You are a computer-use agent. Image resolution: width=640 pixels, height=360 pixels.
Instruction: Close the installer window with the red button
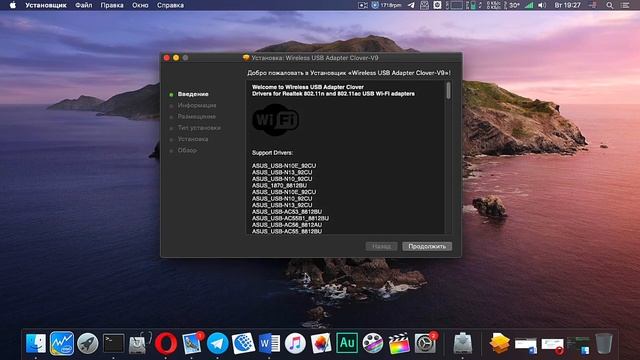[167, 58]
